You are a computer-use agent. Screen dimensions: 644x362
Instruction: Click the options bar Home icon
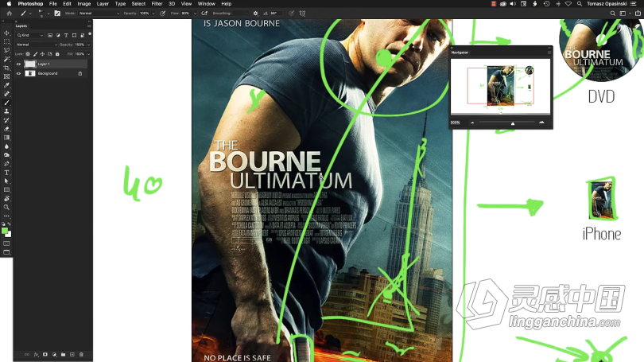pos(9,14)
